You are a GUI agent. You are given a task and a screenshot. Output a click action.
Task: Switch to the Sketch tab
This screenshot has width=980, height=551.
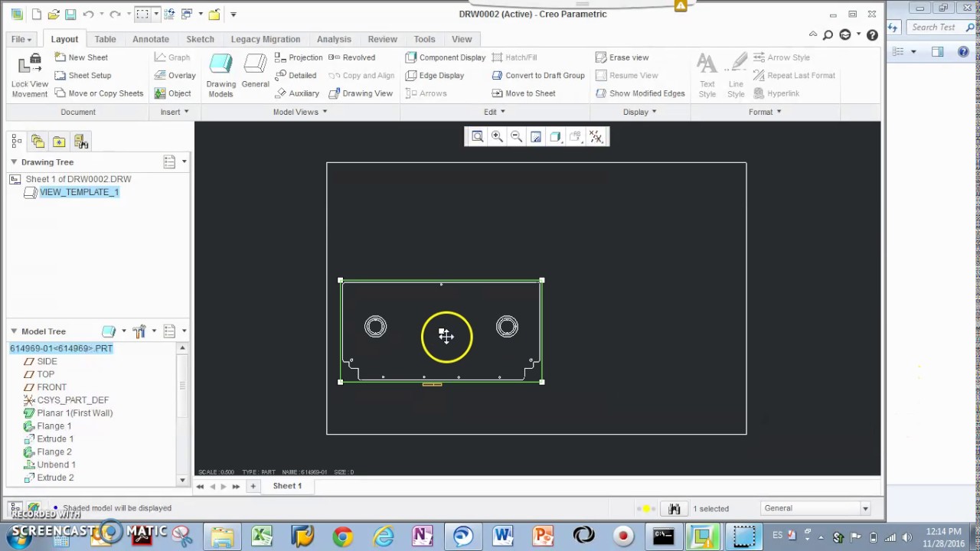201,39
